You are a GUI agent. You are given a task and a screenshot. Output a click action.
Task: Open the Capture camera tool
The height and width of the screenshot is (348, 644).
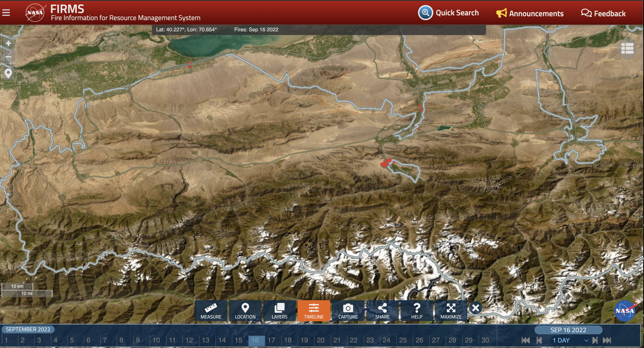pyautogui.click(x=348, y=311)
